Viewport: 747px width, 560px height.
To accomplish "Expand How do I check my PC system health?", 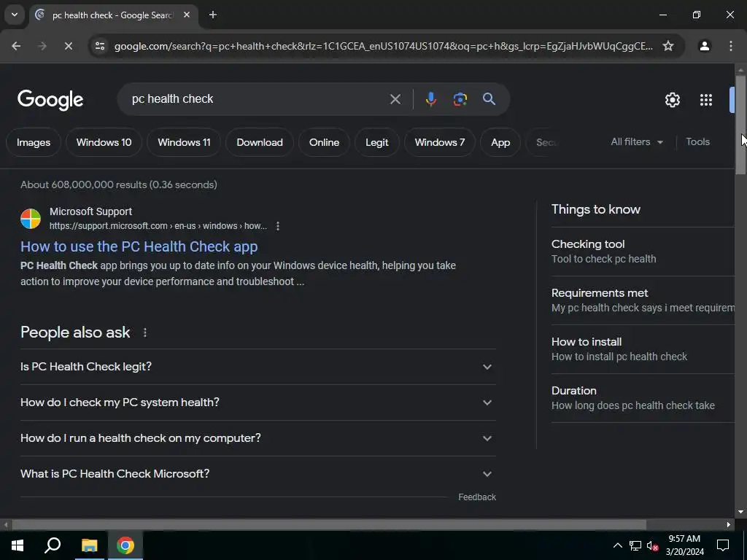I will [258, 402].
